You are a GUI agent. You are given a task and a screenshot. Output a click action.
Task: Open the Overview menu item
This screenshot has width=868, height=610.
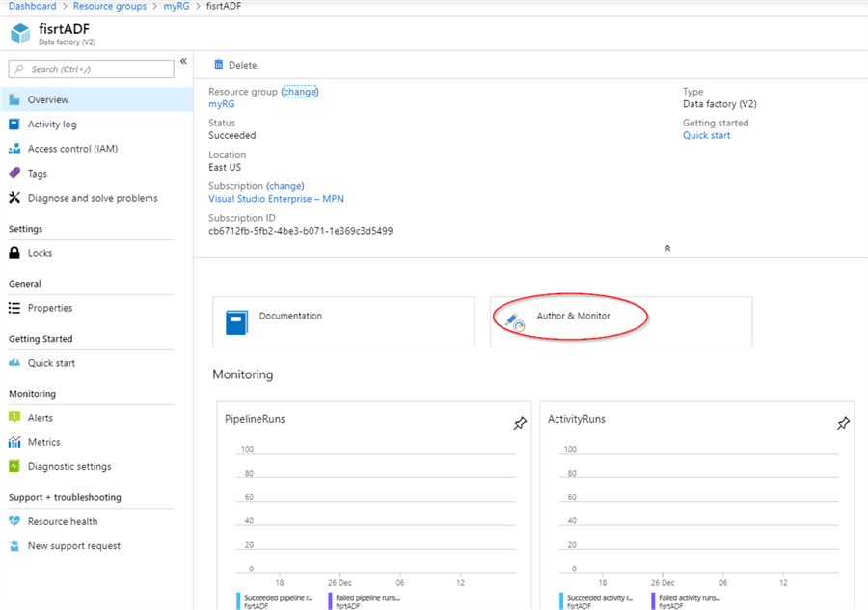tap(96, 99)
